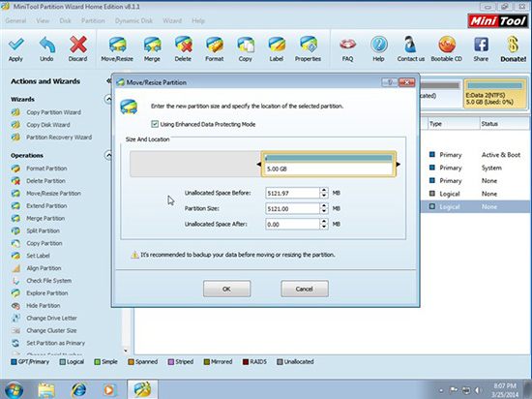
Task: Increase Partition Size spinner
Action: (x=324, y=206)
